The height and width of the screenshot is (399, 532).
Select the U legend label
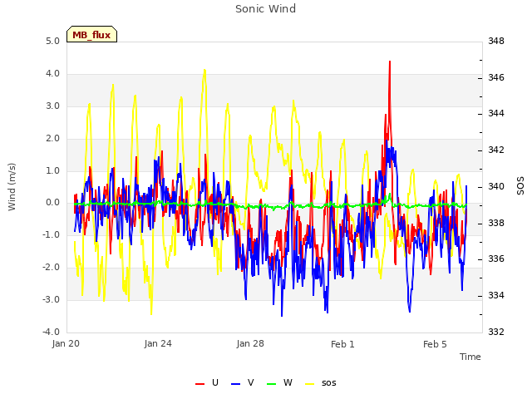[215, 382]
